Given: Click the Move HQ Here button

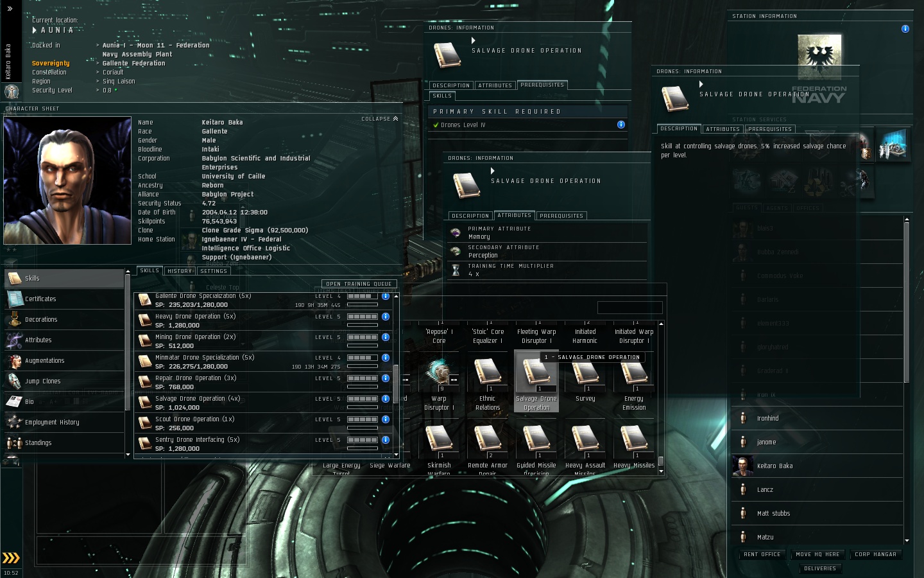Looking at the screenshot, I should [817, 554].
